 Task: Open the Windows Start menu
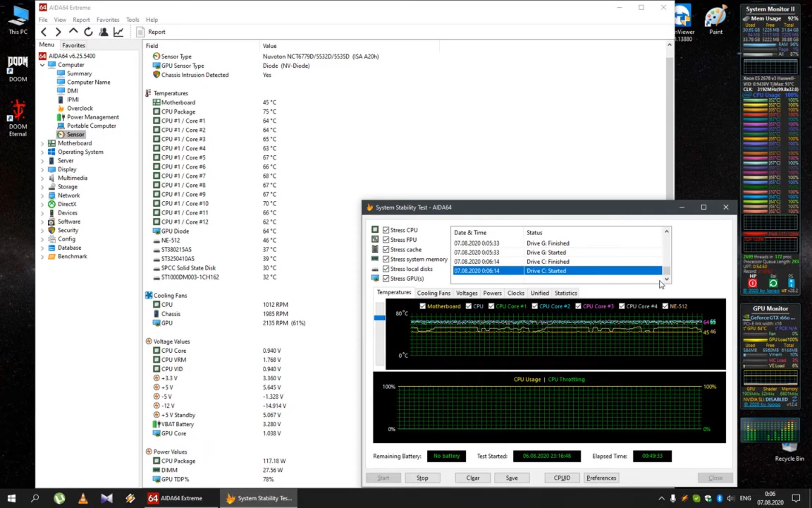point(12,498)
